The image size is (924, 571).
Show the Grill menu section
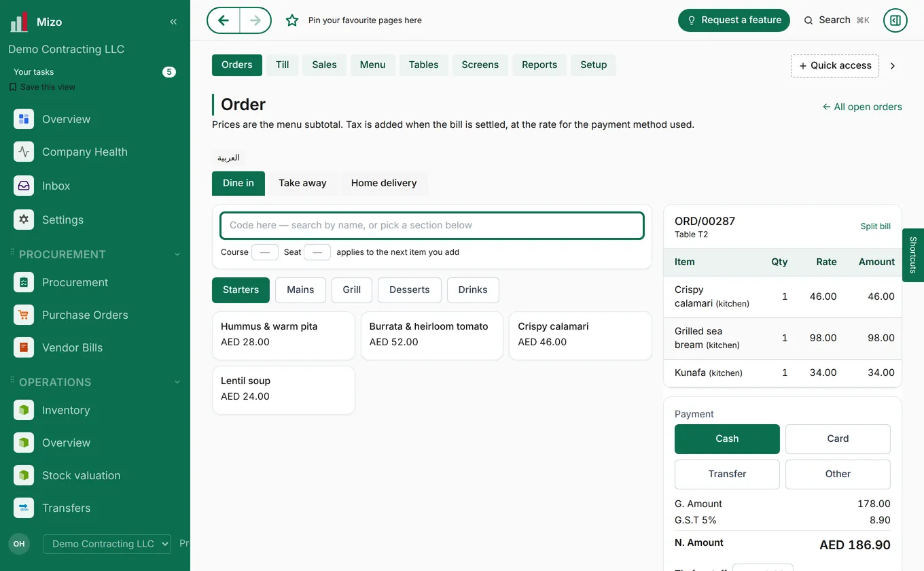(352, 290)
